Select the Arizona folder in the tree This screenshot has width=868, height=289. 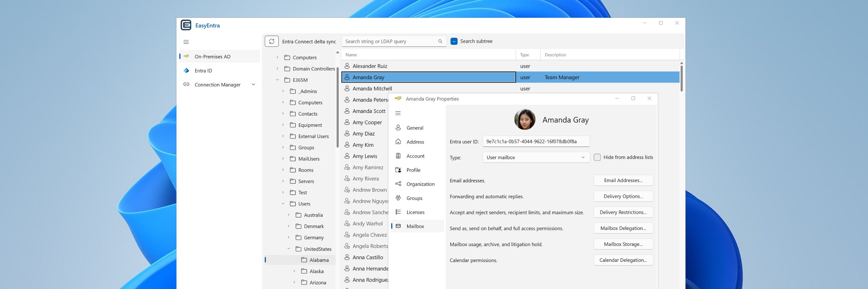317,282
